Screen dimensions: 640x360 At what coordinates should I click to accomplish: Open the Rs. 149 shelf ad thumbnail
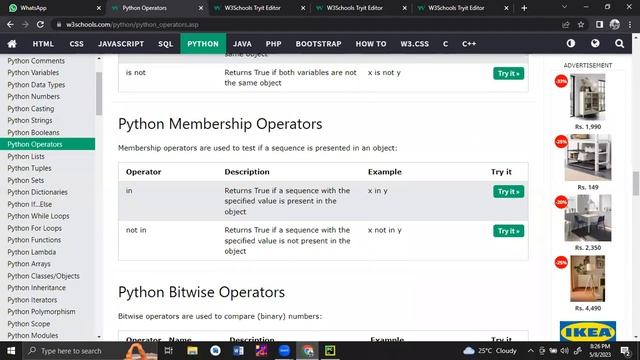coord(588,158)
